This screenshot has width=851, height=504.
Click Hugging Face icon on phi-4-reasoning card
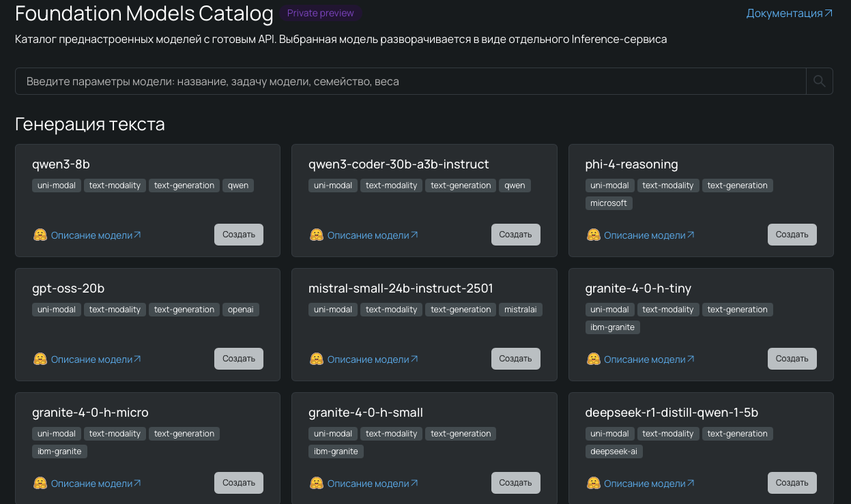594,235
